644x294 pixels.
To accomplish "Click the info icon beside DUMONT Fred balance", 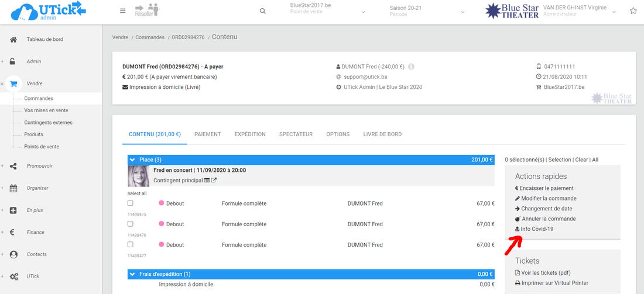I will point(412,67).
